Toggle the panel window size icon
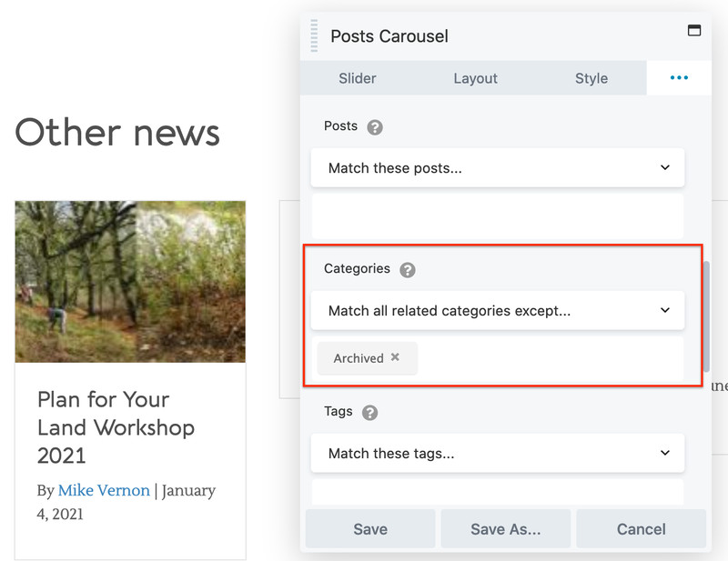This screenshot has width=728, height=561. click(x=694, y=31)
